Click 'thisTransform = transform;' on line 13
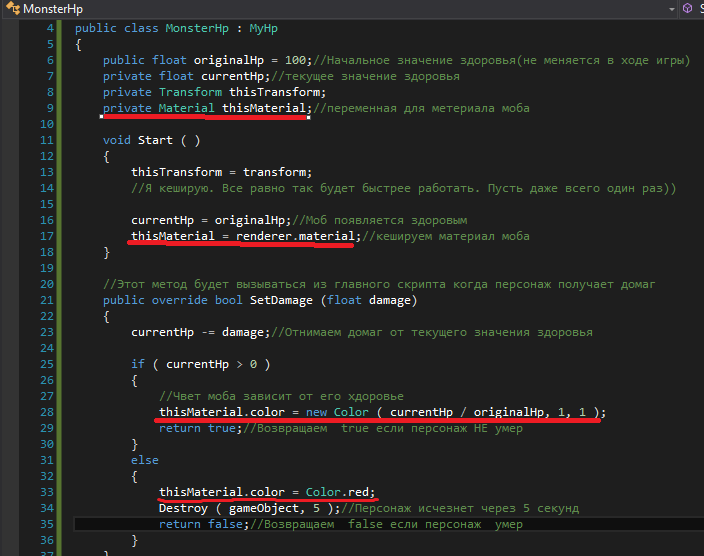Viewport: 704px width, 556px height. (x=221, y=172)
